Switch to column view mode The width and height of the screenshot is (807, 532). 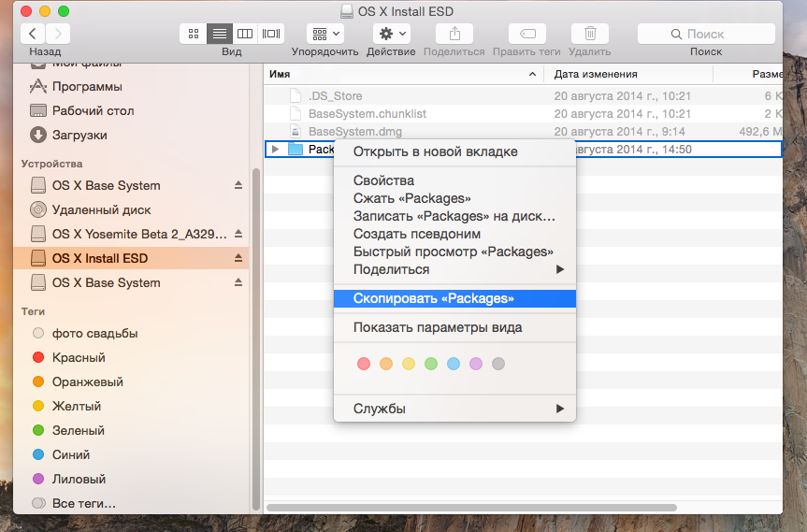tap(245, 34)
